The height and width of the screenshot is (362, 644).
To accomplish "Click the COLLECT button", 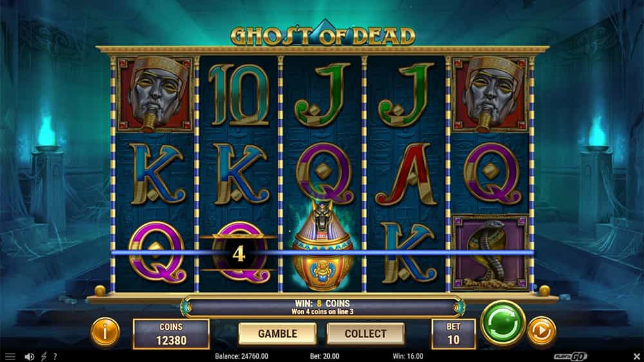I will (x=366, y=333).
